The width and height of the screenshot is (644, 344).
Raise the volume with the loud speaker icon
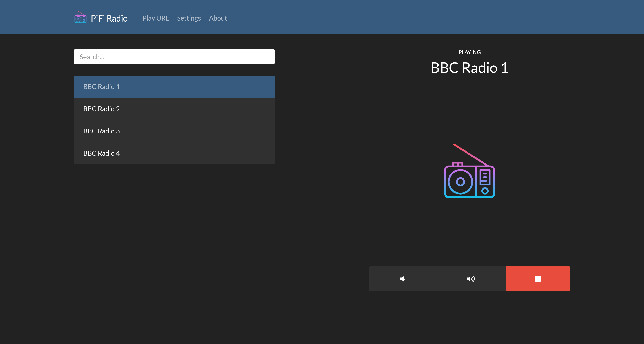tap(471, 279)
